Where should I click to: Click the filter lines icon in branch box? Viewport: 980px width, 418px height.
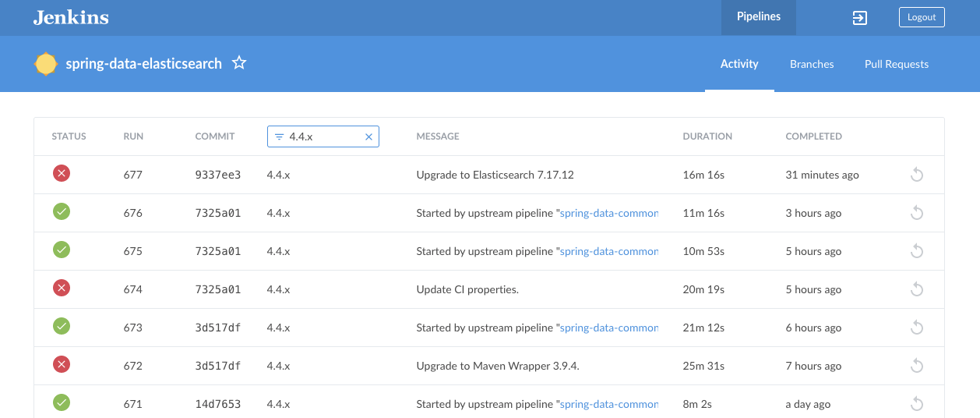[x=279, y=136]
